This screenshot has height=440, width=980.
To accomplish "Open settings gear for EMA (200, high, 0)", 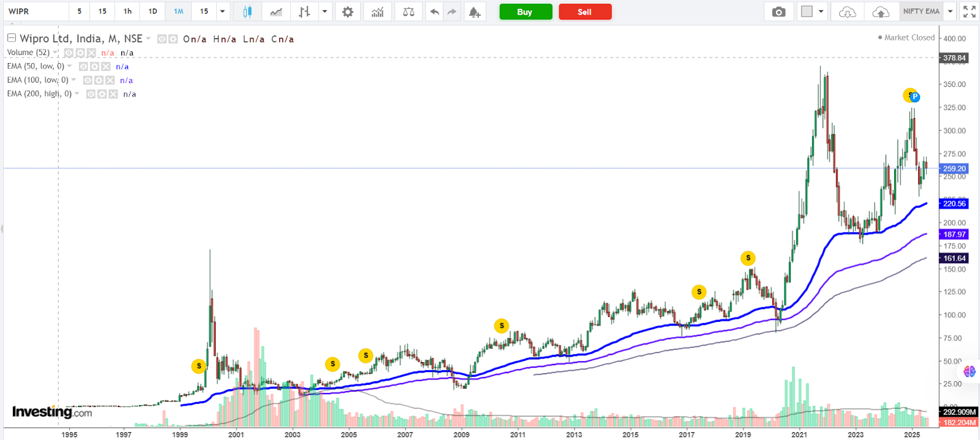I will (x=102, y=94).
